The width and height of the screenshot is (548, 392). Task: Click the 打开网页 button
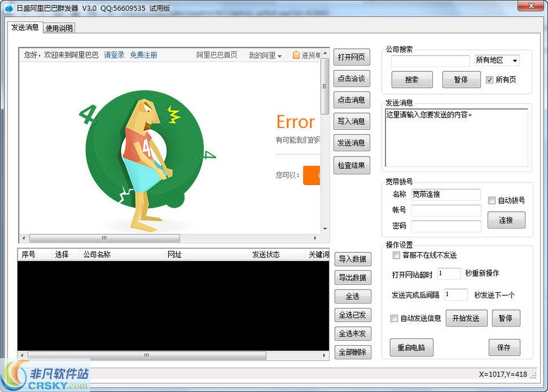351,57
